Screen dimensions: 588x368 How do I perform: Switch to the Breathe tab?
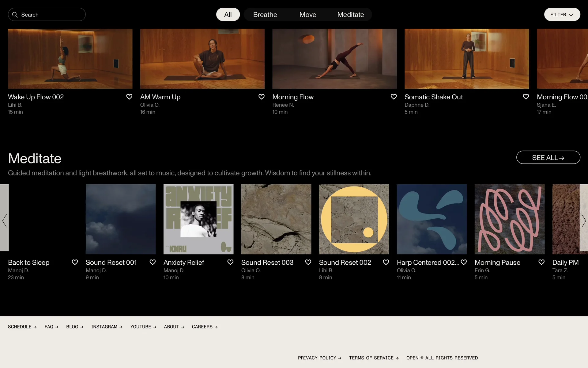[265, 14]
